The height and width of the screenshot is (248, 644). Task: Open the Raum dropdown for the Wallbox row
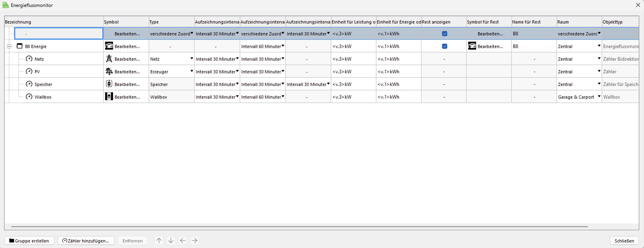pyautogui.click(x=599, y=96)
